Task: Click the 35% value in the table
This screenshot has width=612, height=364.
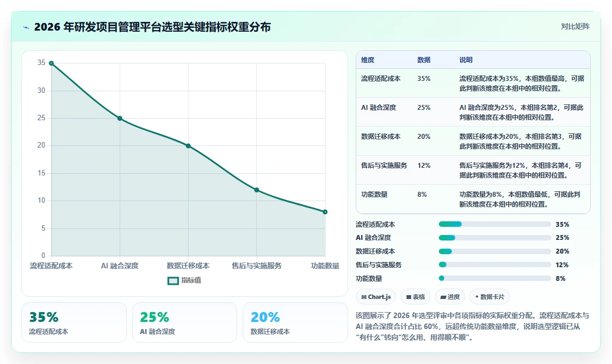Action: tap(424, 79)
